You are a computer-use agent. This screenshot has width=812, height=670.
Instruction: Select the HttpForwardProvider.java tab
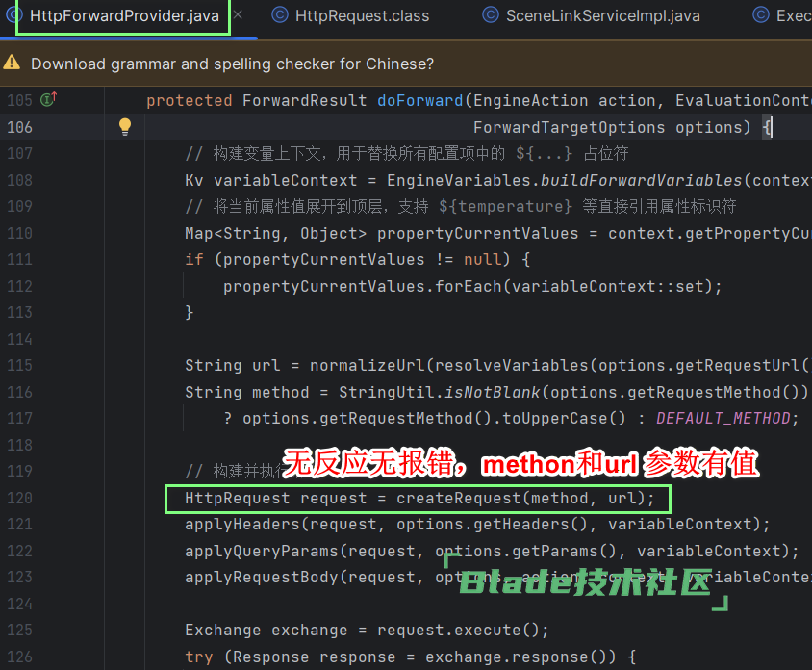click(123, 15)
